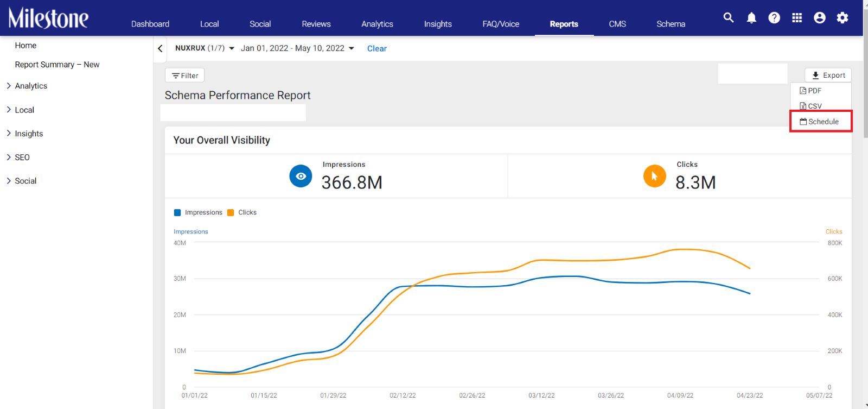Open the apps grid icon

[x=797, y=18]
